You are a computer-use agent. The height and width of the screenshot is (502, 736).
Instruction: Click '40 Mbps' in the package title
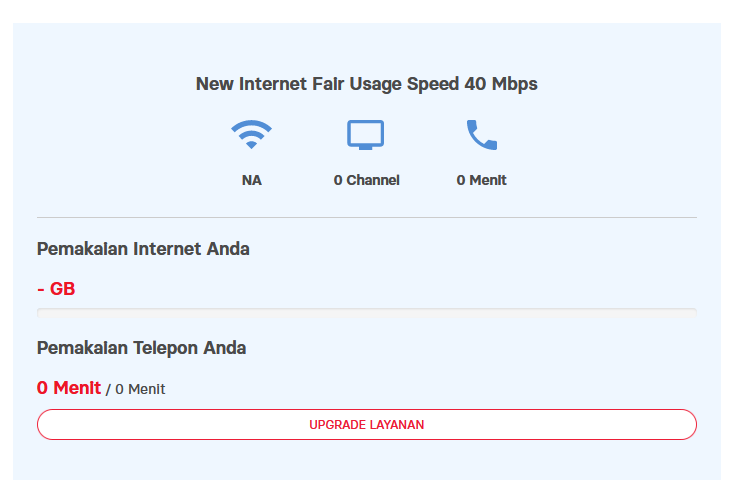(x=501, y=84)
